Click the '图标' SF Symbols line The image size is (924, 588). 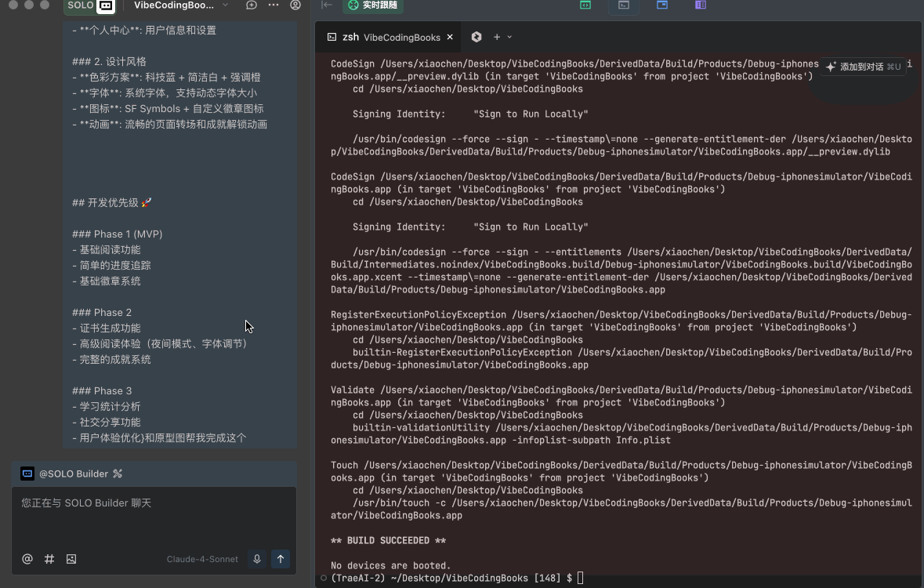[x=168, y=108]
